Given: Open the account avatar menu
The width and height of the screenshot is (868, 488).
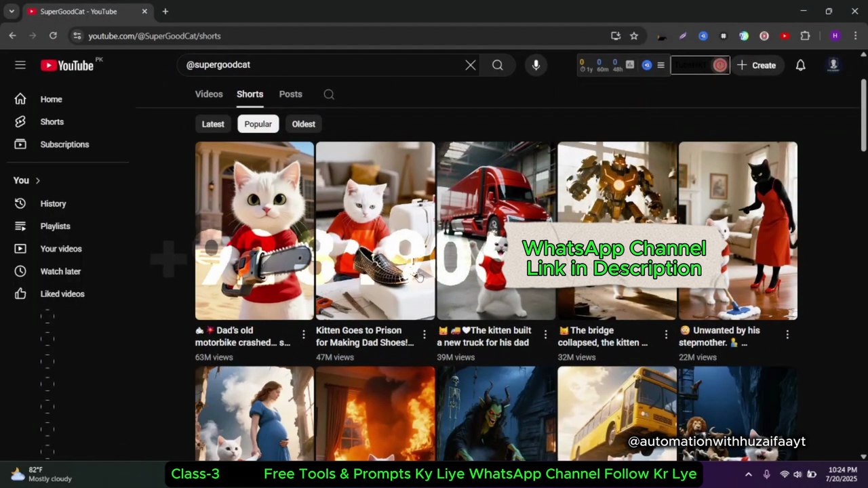Looking at the screenshot, I should click(833, 65).
